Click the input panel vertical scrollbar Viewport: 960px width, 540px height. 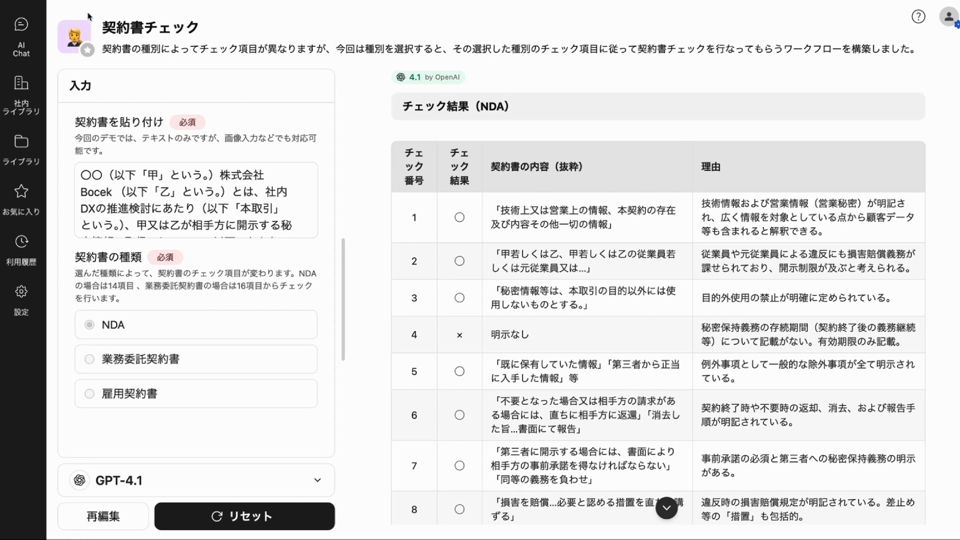(343, 298)
